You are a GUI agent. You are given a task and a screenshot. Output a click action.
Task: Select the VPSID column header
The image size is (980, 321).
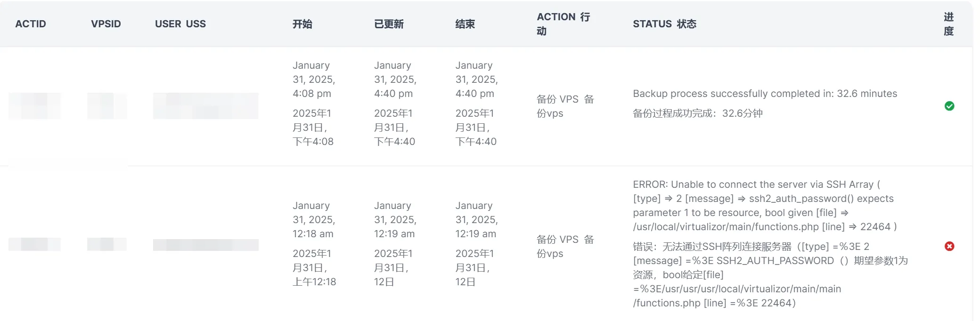[106, 24]
